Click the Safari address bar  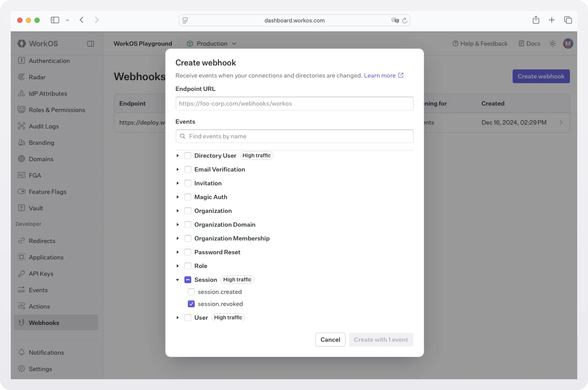[x=294, y=20]
